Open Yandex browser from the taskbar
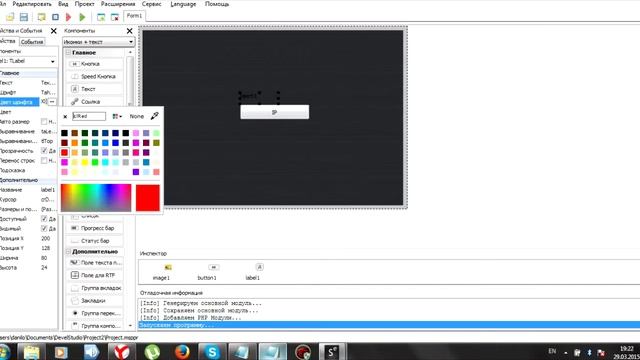The image size is (640, 360). coord(122,352)
